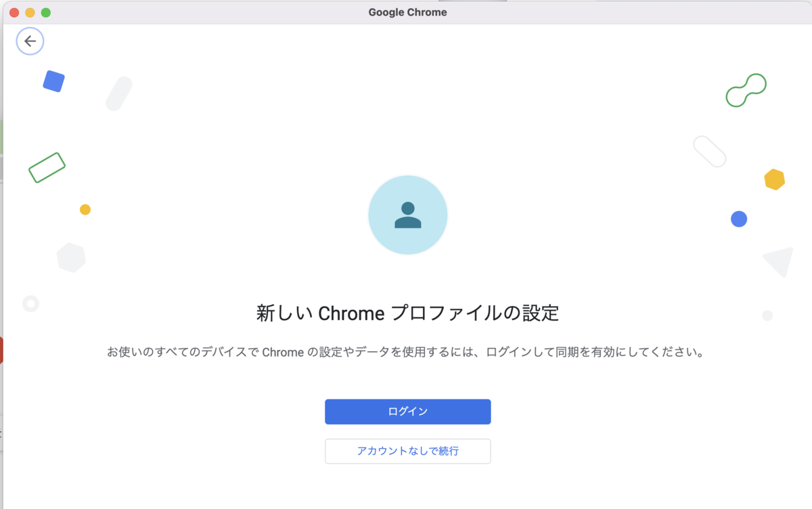
Task: Close the Google Chrome window
Action: (14, 12)
